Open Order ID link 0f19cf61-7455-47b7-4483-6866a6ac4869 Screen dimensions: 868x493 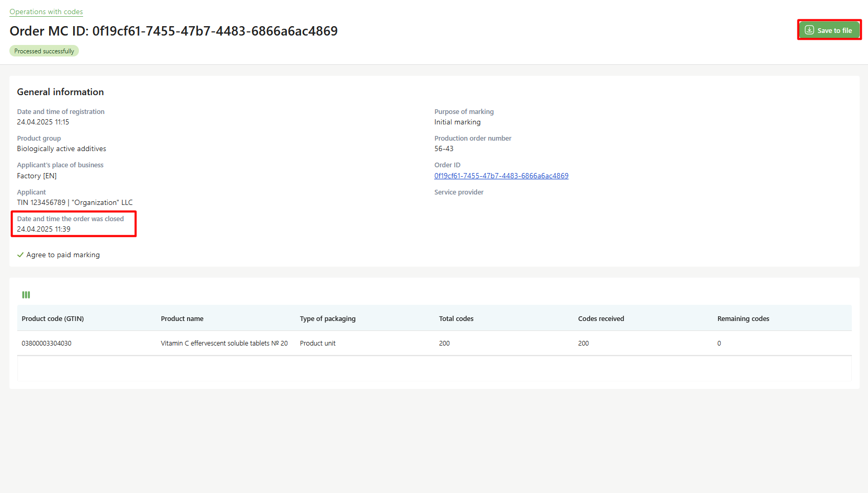pyautogui.click(x=501, y=176)
